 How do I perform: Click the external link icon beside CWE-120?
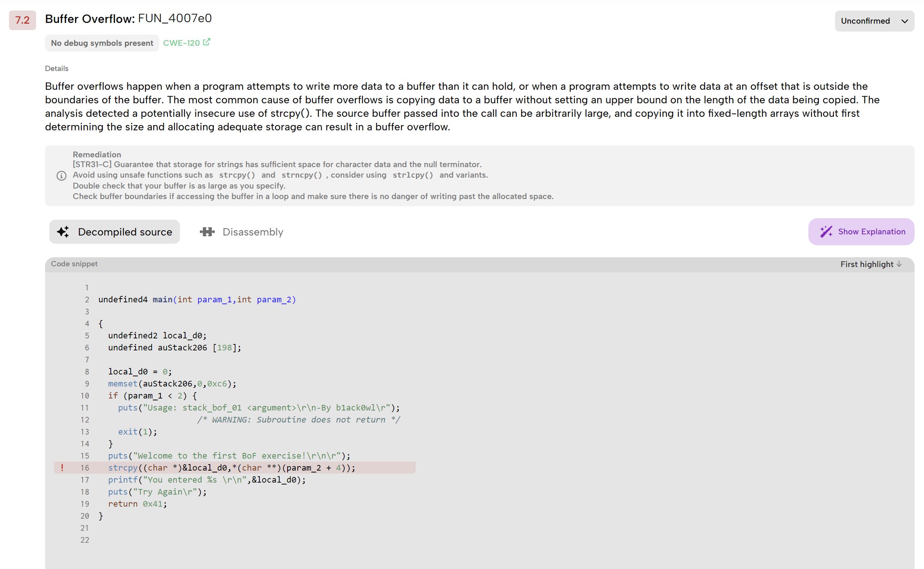coord(207,42)
